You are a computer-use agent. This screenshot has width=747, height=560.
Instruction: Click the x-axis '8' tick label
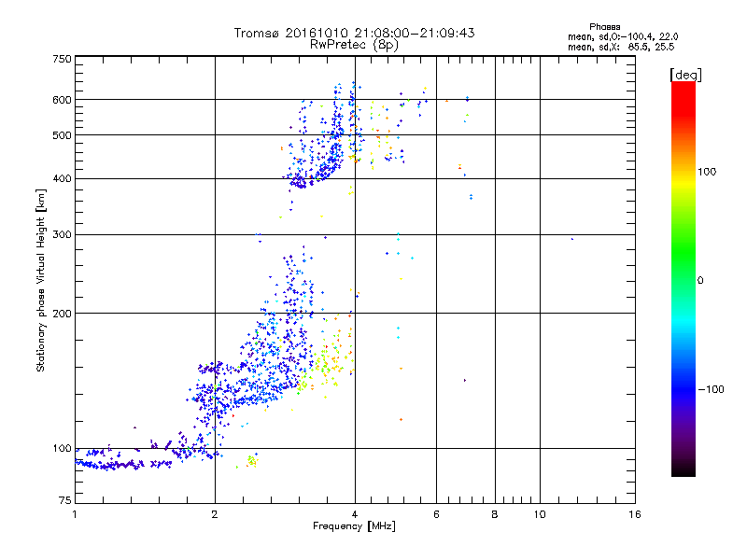tap(495, 514)
